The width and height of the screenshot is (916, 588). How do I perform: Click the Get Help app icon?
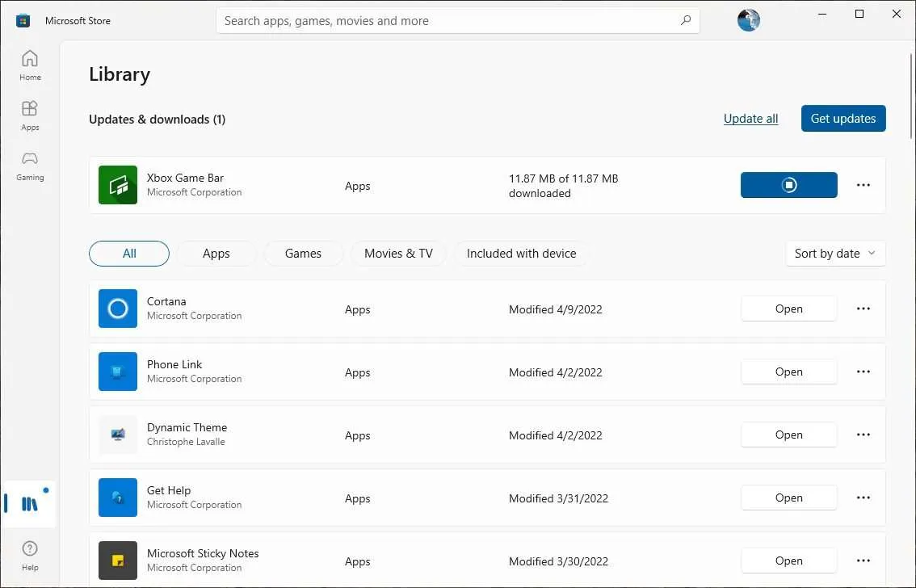[x=118, y=498]
